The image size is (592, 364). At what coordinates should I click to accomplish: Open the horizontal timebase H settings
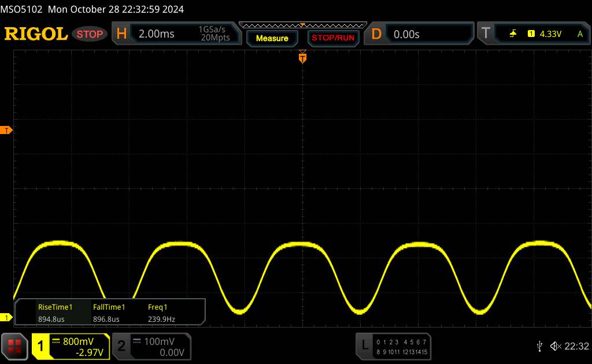[x=121, y=34]
